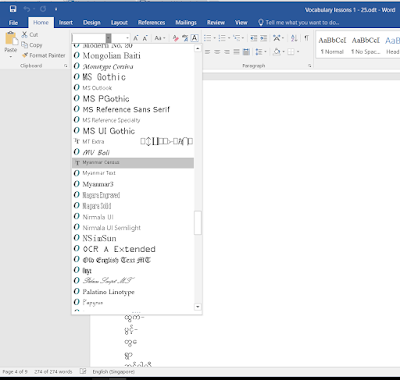Pick the Myanmar Census font
400x380 pixels.
coord(133,163)
